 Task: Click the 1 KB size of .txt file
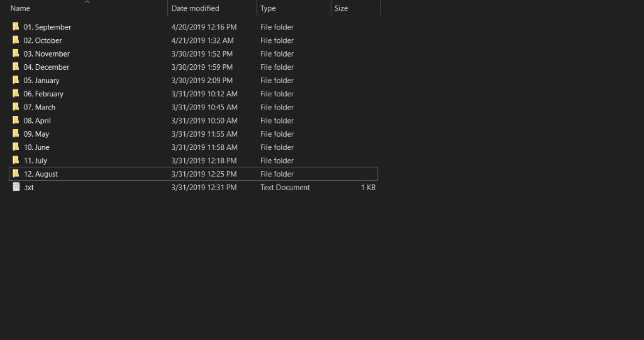click(368, 188)
